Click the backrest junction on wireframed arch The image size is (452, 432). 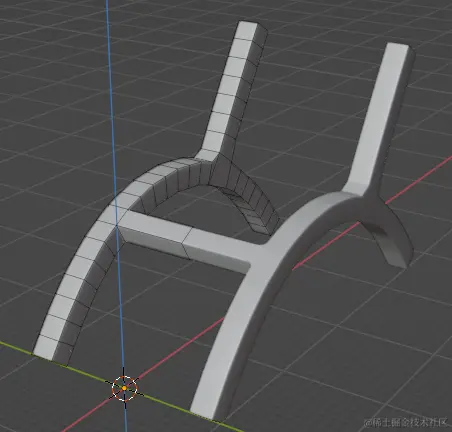tap(208, 158)
